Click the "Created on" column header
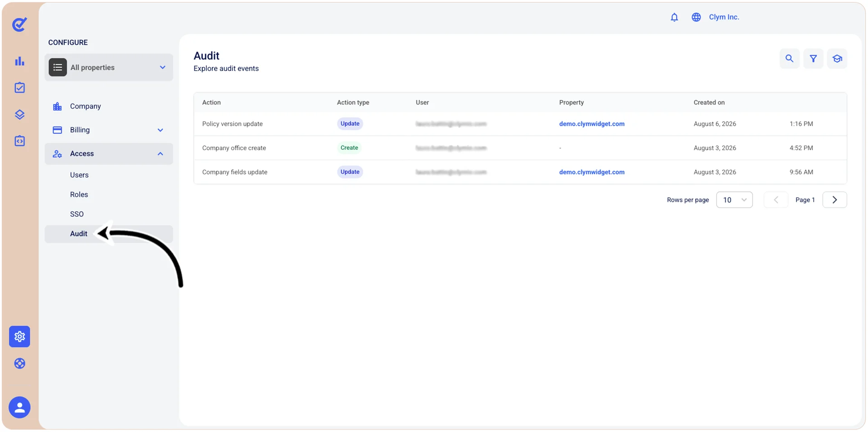Screen dimensions: 868x432 tap(709, 103)
